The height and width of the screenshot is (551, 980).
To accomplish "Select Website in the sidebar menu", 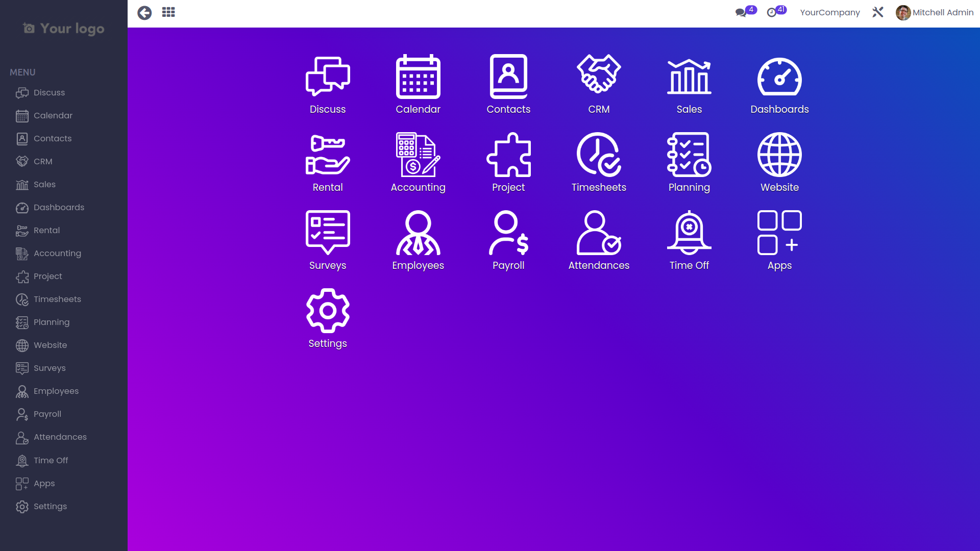I will point(50,345).
